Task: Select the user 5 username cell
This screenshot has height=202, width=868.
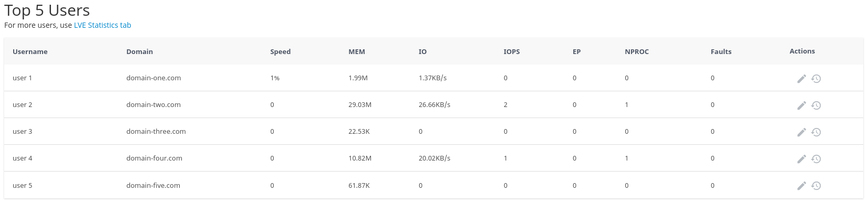Action: coord(23,186)
